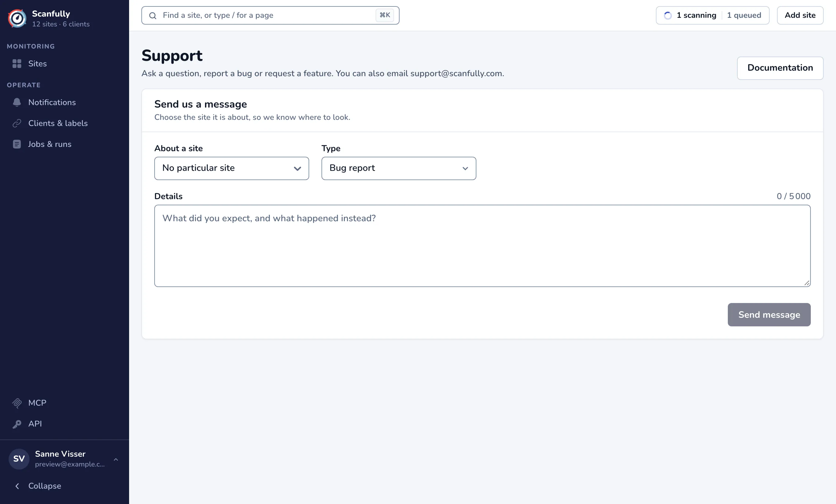
Task: Click the 1 scanning status
Action: click(x=696, y=15)
